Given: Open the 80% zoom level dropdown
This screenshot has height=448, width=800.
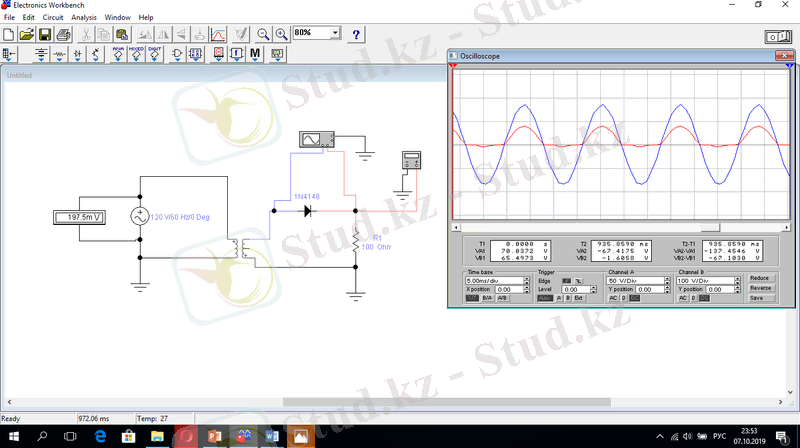Looking at the screenshot, I should point(334,34).
